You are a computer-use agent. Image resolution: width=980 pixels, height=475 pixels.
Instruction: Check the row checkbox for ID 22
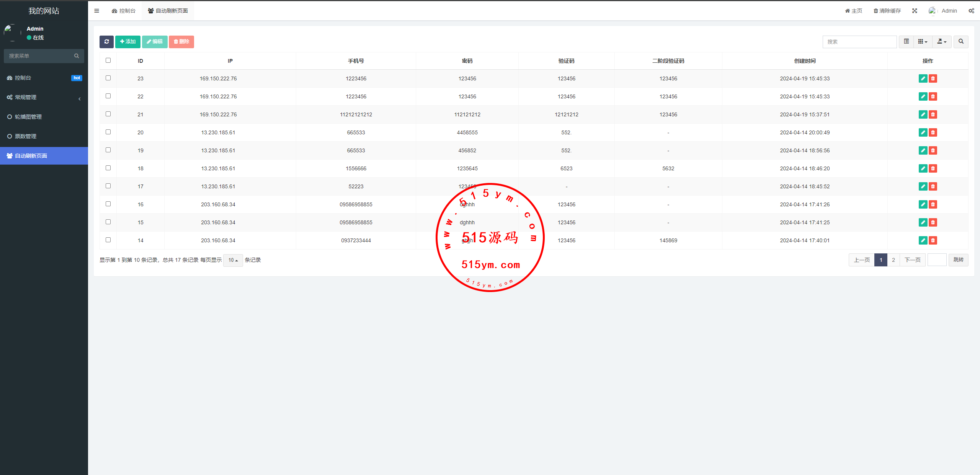[108, 96]
